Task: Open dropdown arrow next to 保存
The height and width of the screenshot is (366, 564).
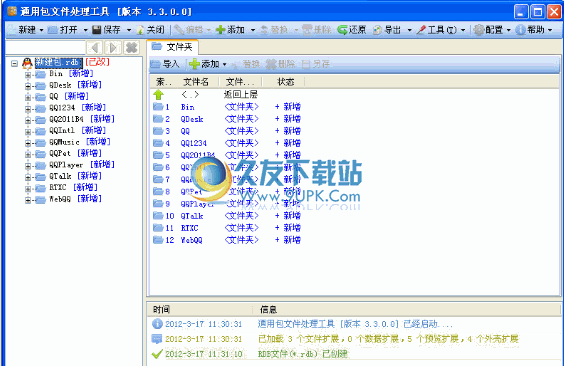Action: 129,30
